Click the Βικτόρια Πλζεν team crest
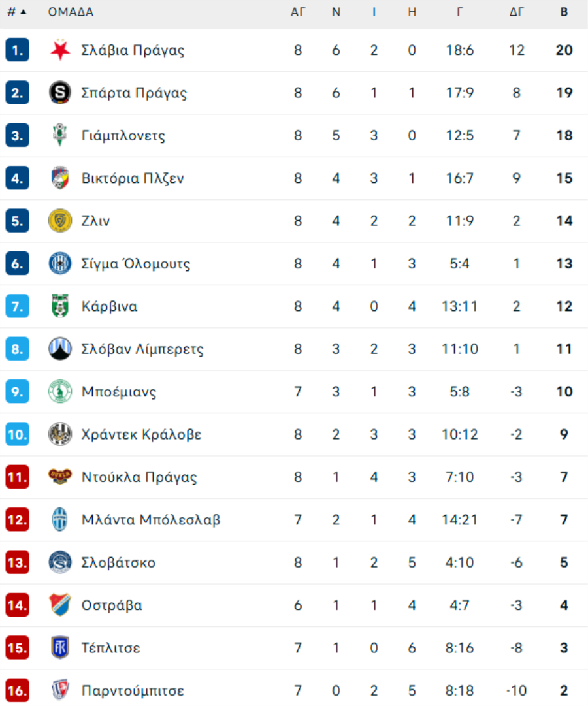Viewport: 588px width, 706px height. (x=60, y=178)
